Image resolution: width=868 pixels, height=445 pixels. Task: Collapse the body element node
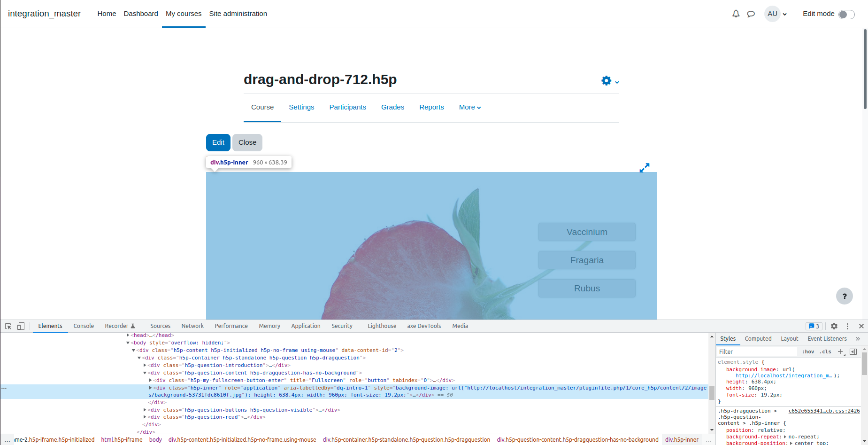pyautogui.click(x=128, y=343)
